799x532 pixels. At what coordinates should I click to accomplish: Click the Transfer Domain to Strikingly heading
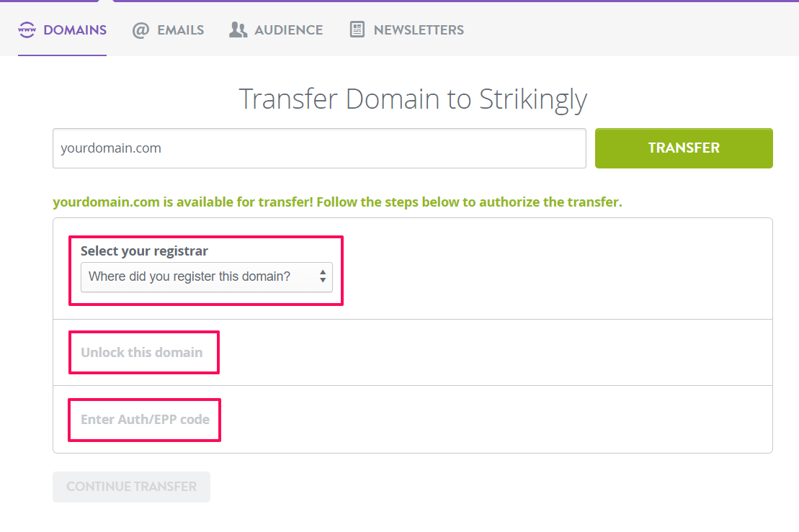(414, 99)
